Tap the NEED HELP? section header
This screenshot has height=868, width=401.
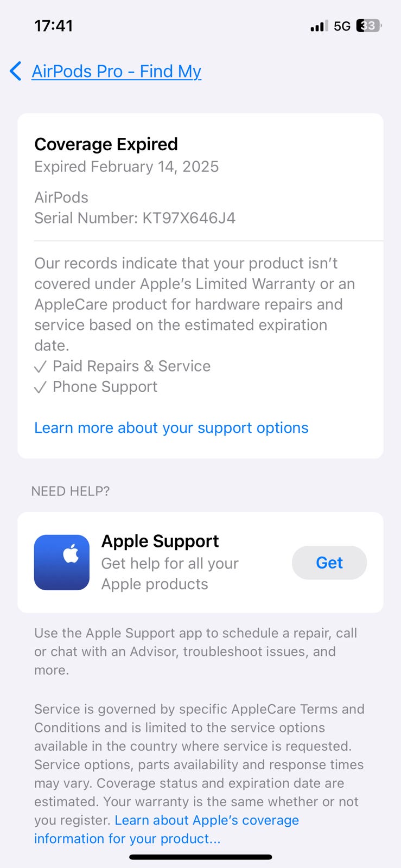(71, 491)
